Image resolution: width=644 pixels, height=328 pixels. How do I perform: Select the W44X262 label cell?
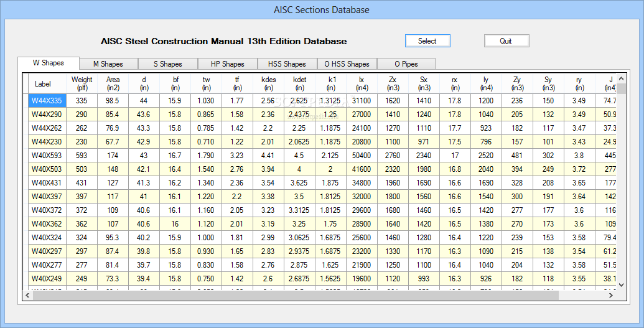(47, 128)
